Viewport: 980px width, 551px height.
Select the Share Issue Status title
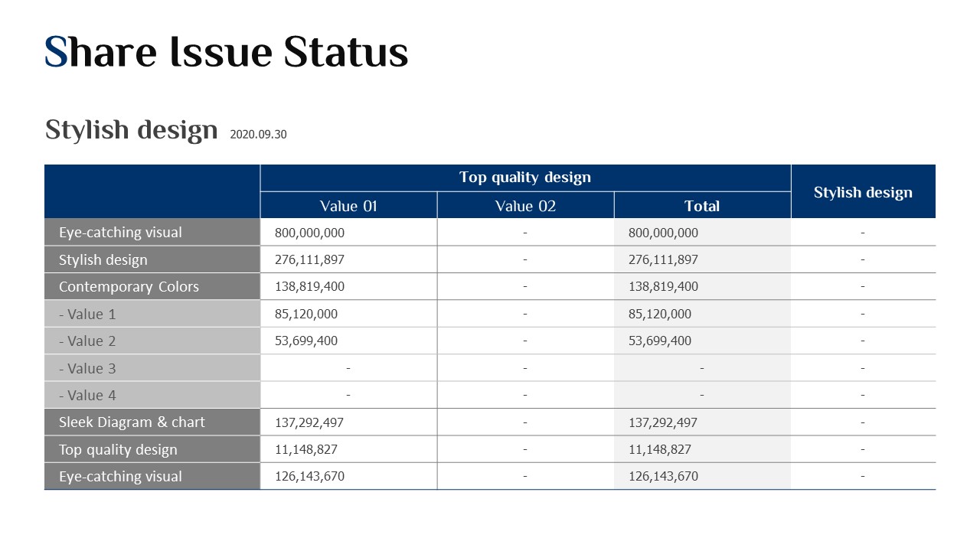226,52
